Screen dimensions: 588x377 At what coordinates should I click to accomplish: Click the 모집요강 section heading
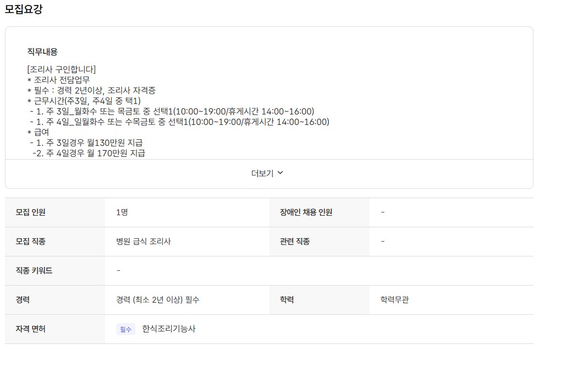24,9
